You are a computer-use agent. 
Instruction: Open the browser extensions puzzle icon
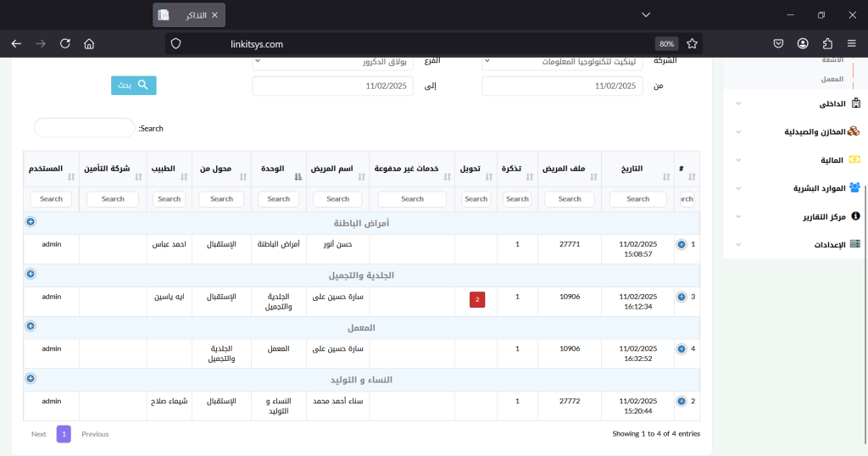point(827,43)
